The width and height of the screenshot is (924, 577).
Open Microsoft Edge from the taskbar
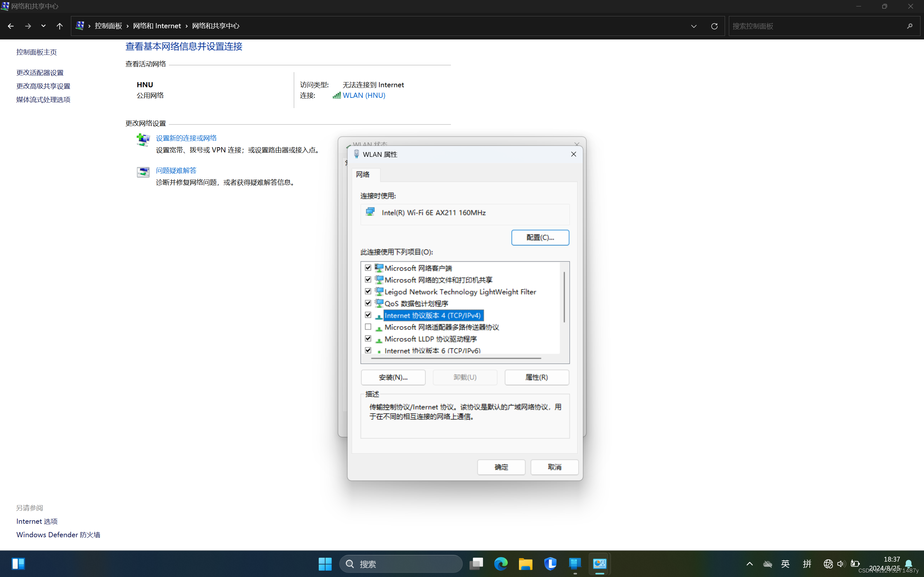tap(501, 564)
